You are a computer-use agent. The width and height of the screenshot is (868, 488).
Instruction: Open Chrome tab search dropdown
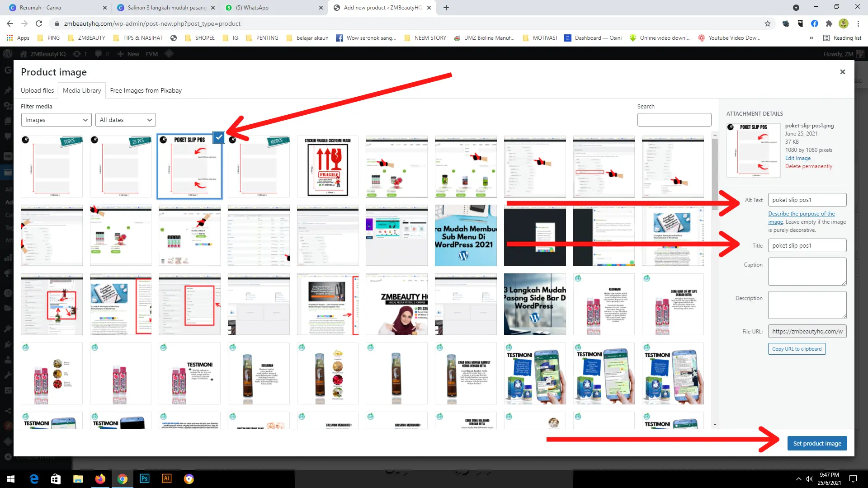coord(796,8)
